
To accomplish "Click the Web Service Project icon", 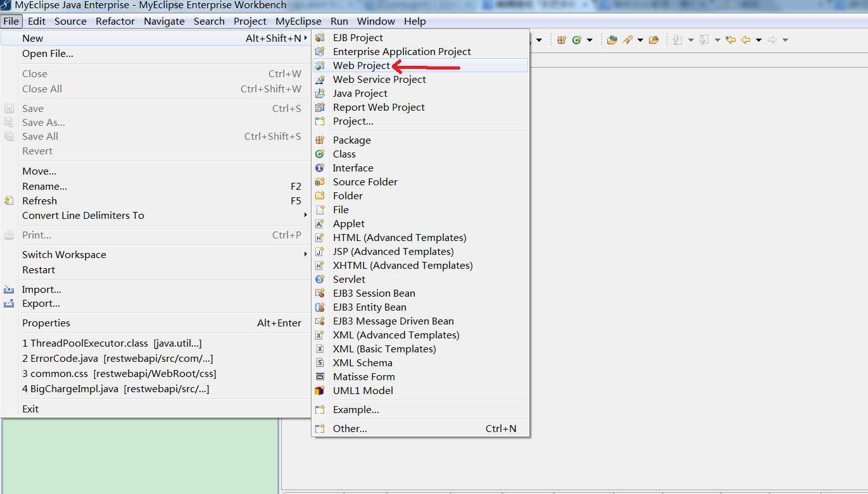I will coord(320,79).
